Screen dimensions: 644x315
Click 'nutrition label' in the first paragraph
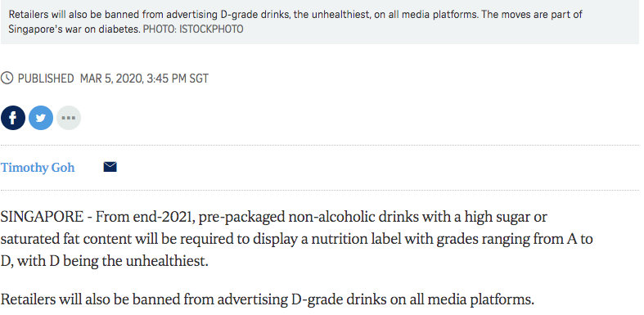coord(356,239)
